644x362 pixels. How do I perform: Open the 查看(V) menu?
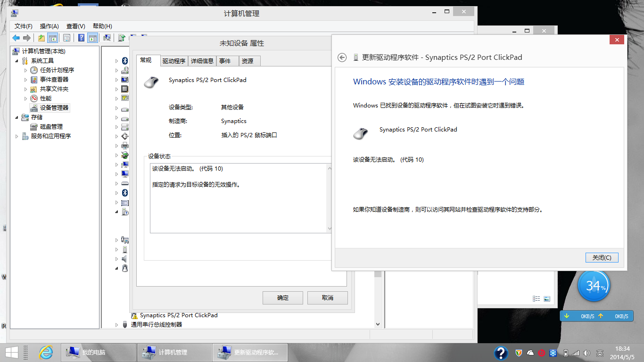[x=76, y=26]
